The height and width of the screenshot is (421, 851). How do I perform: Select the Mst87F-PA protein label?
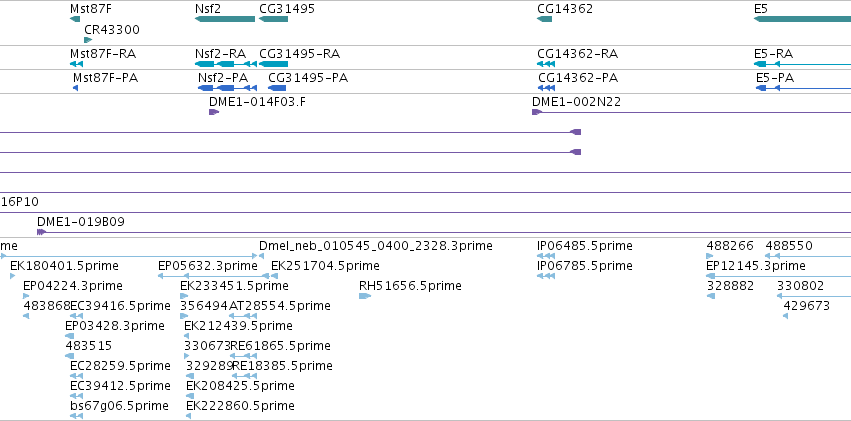tap(105, 78)
